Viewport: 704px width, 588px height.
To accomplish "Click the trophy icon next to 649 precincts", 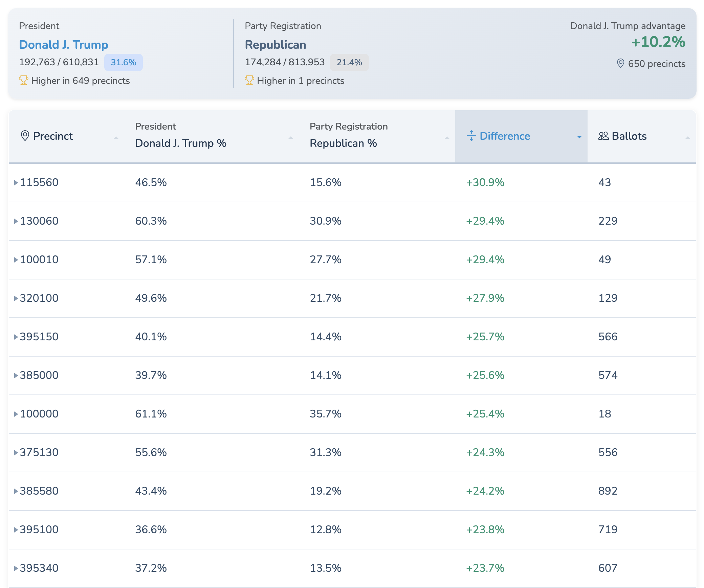I will [23, 81].
